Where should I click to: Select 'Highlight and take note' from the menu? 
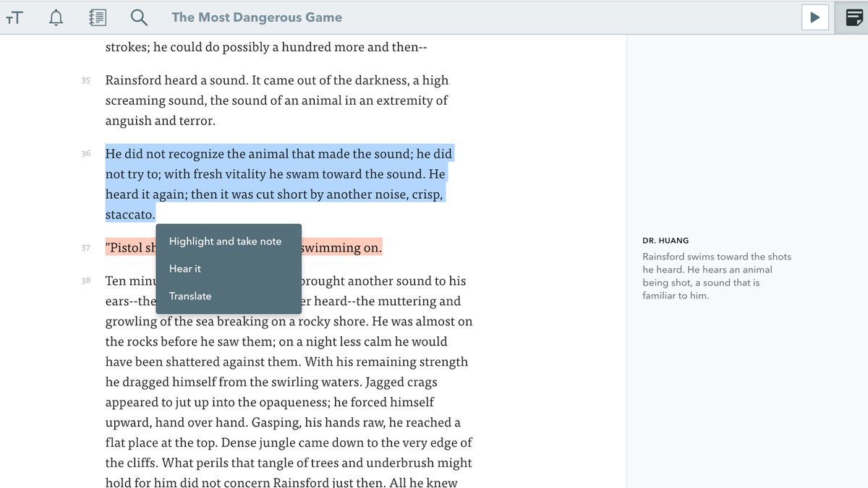[x=225, y=241]
